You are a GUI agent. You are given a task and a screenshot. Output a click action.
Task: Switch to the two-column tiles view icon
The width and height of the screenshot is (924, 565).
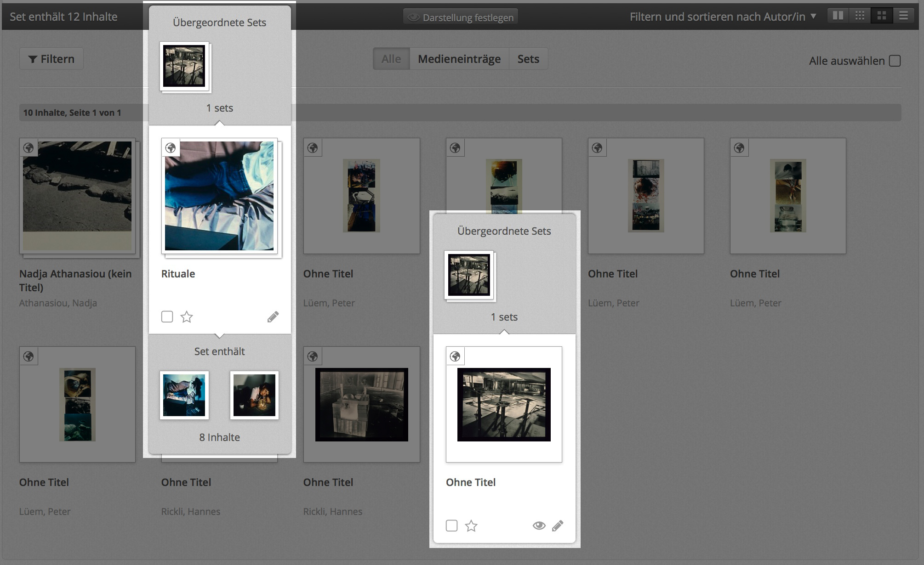point(838,16)
